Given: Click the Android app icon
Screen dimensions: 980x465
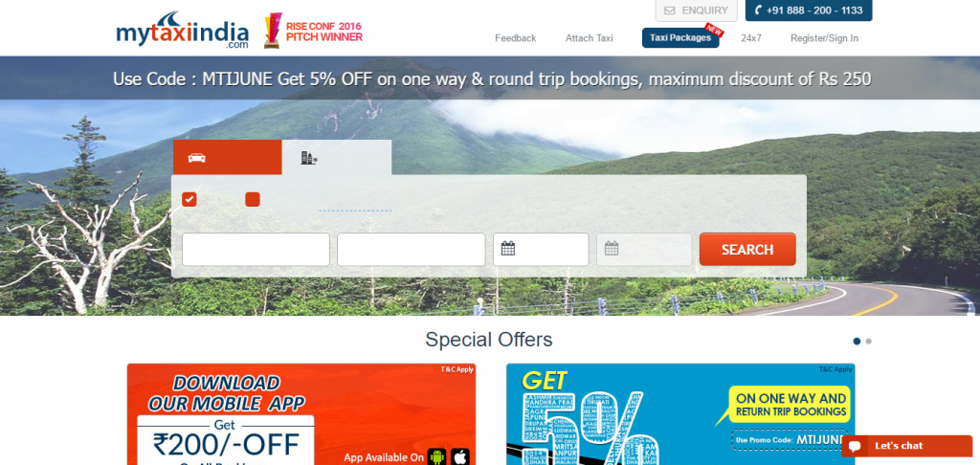Looking at the screenshot, I should 436,457.
